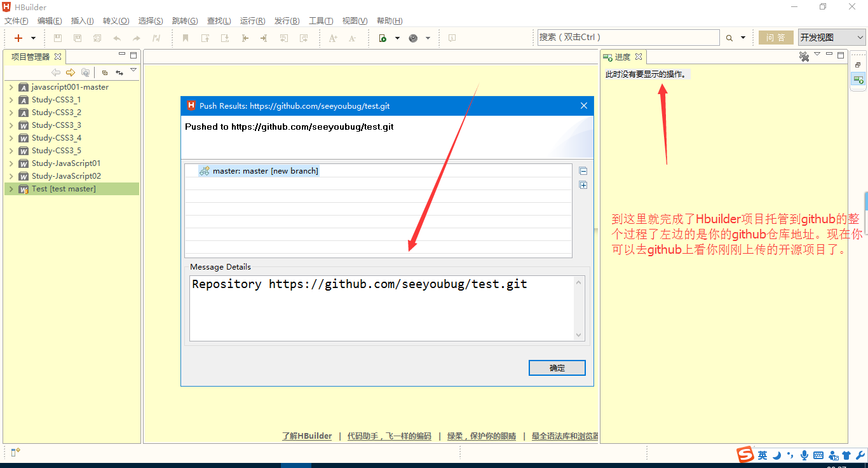
Task: Select the 进度 tab
Action: coord(622,57)
